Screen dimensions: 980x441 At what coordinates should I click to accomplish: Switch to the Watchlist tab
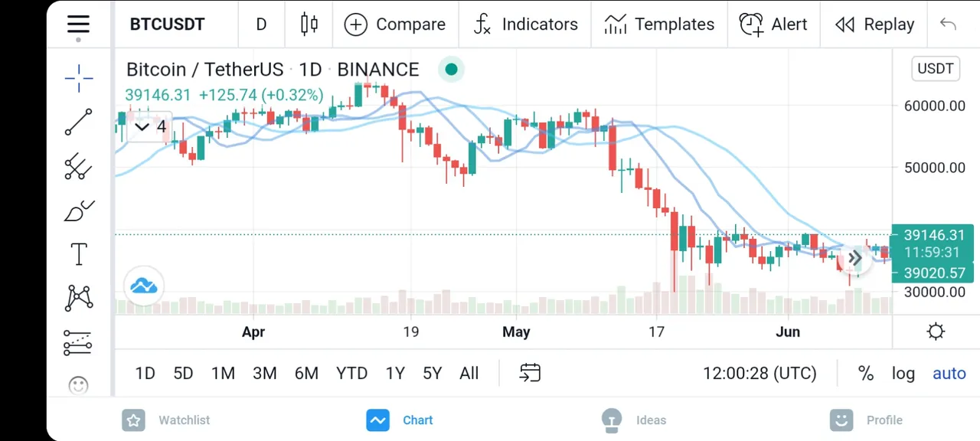[166, 420]
